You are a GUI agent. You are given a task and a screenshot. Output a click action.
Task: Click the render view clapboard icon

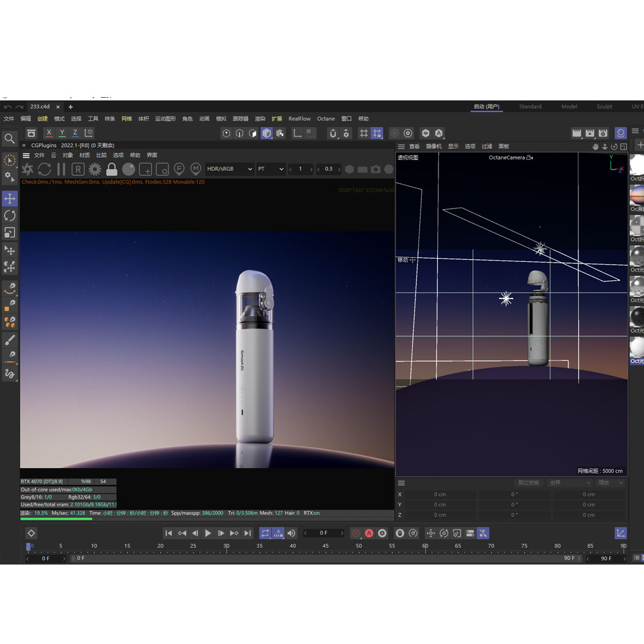coord(577,133)
